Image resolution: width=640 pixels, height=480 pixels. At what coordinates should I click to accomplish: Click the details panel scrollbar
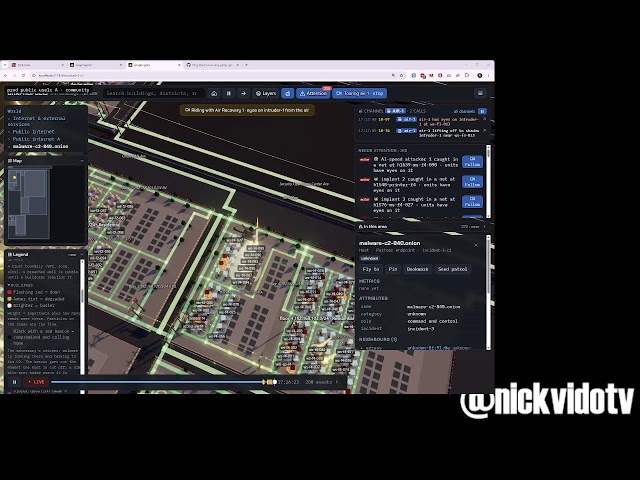tap(488, 292)
